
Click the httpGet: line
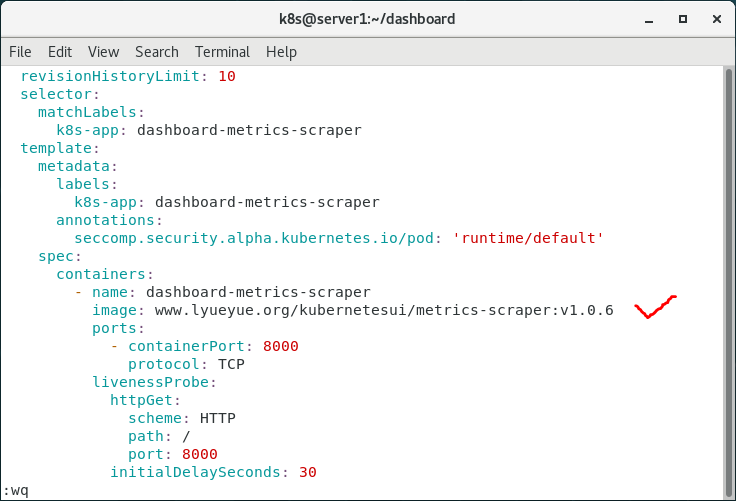click(146, 400)
